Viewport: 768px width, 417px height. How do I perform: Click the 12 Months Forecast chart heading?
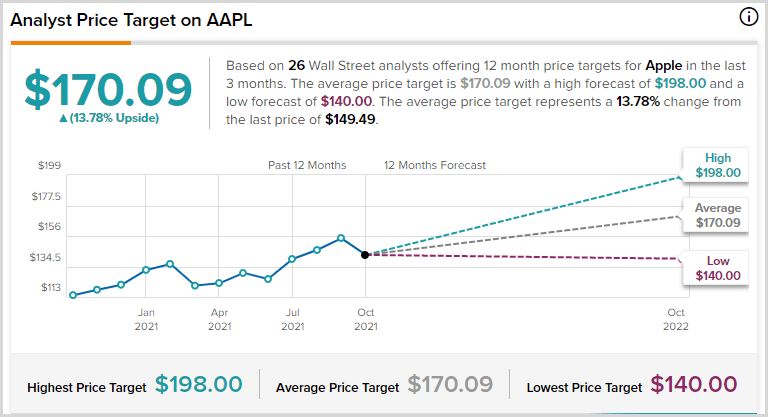click(x=435, y=165)
